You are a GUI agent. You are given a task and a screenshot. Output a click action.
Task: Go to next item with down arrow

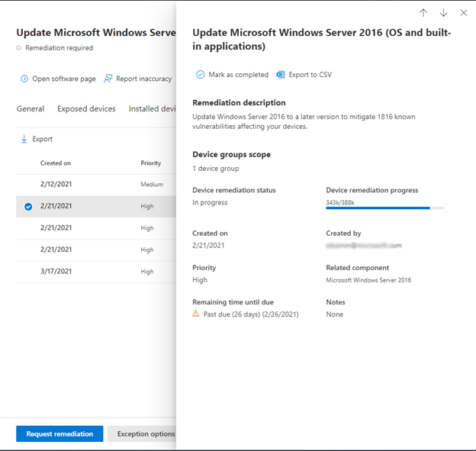pyautogui.click(x=443, y=13)
